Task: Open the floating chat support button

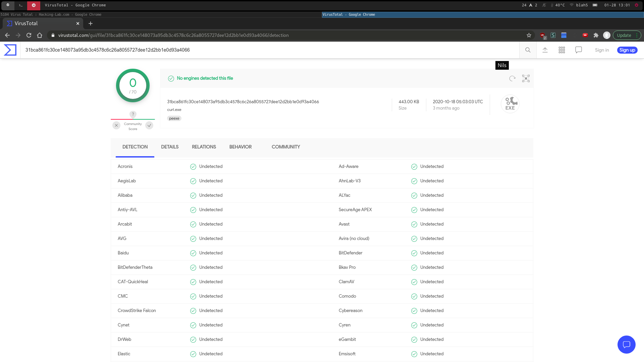Action: tap(626, 344)
